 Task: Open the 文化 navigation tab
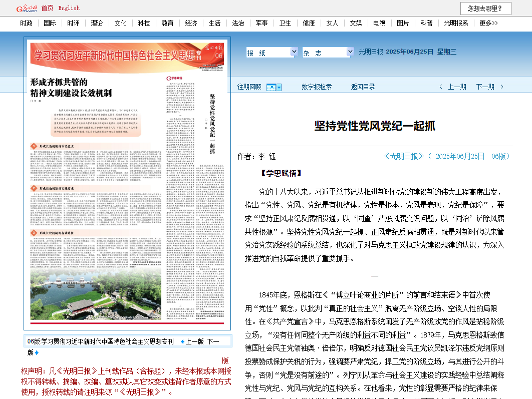120,23
